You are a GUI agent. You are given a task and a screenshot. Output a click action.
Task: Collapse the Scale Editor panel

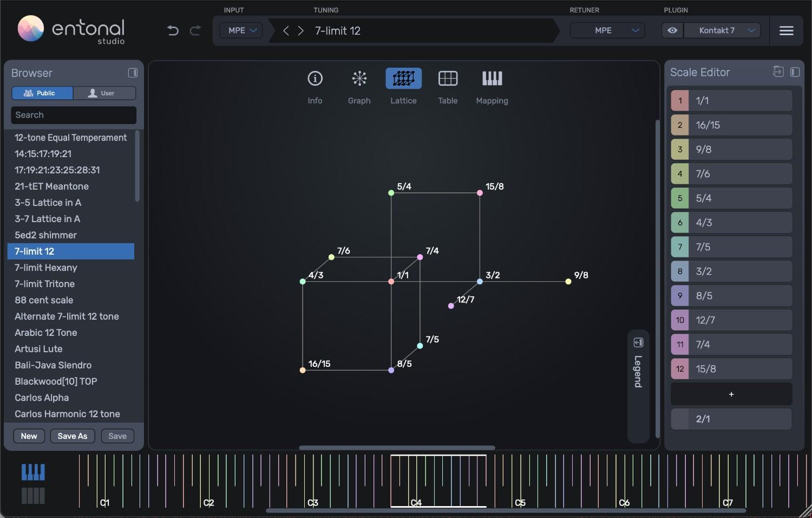pos(795,72)
